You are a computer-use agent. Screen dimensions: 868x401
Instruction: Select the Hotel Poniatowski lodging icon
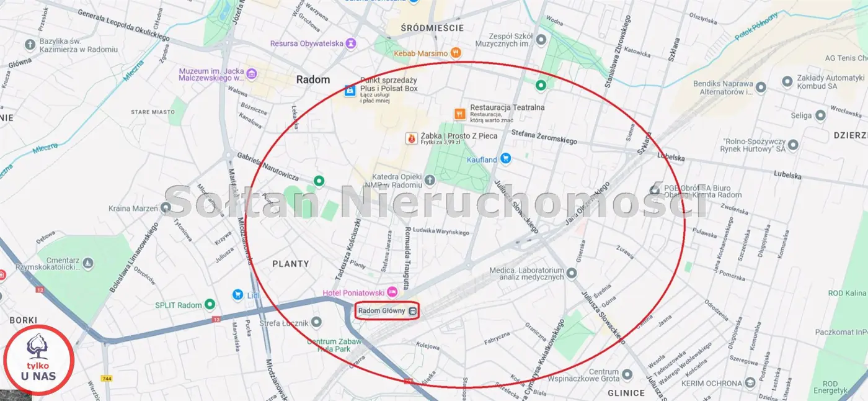coord(392,292)
